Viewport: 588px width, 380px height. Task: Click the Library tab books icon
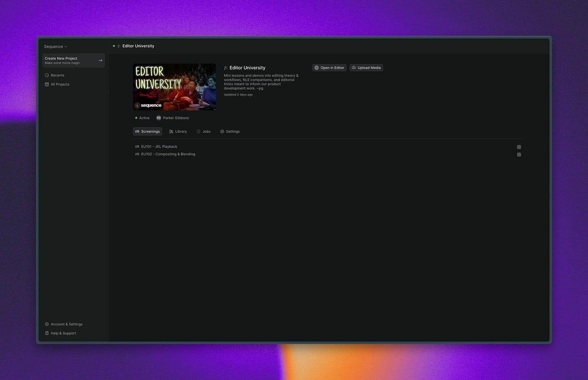coord(171,131)
